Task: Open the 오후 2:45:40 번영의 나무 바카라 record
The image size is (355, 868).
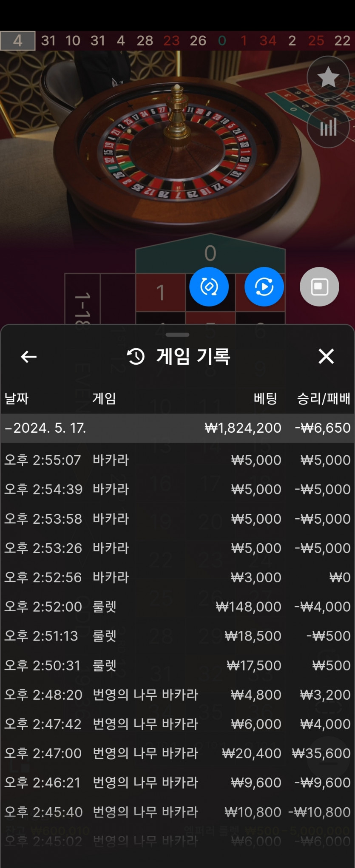Action: click(x=177, y=812)
